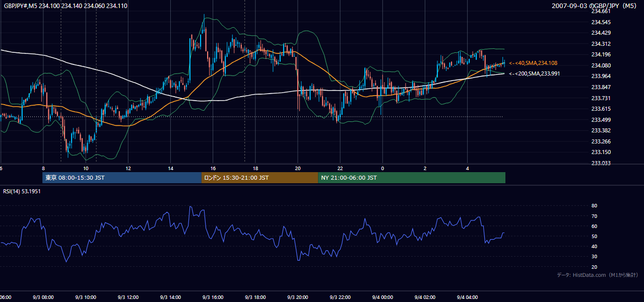Click the RSI 60 level label
Image resolution: width=644 pixels, height=302 pixels.
tap(594, 226)
